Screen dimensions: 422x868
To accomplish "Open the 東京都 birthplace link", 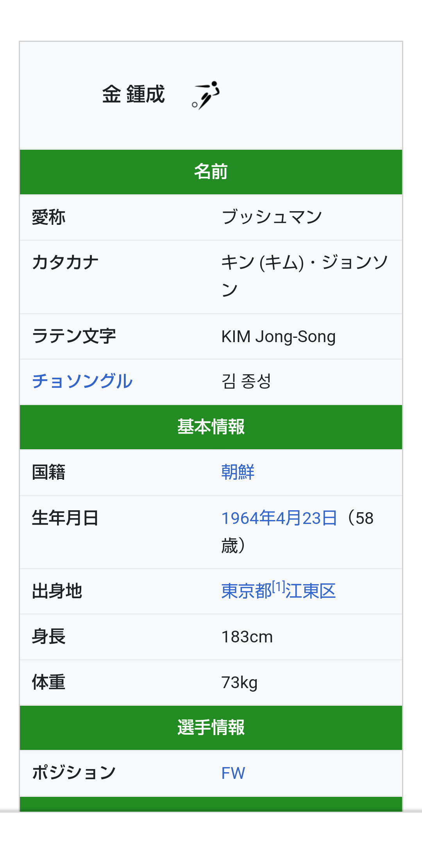I will coord(246,591).
